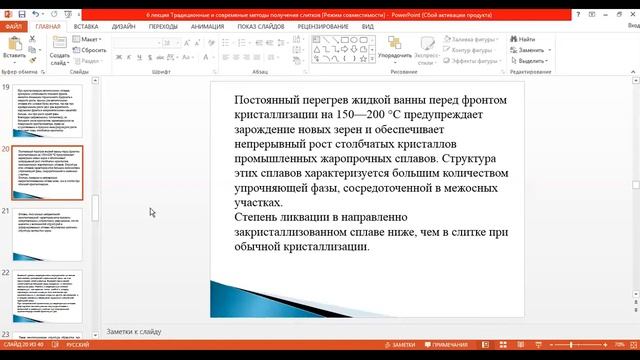
Task: Click the Создать слайд (New Slide) icon
Action: tap(60, 42)
